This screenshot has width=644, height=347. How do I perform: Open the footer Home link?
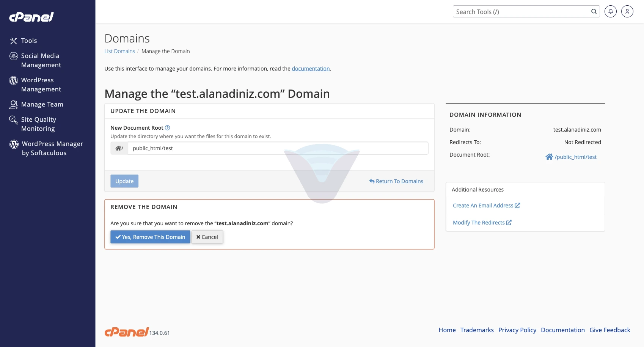point(447,330)
